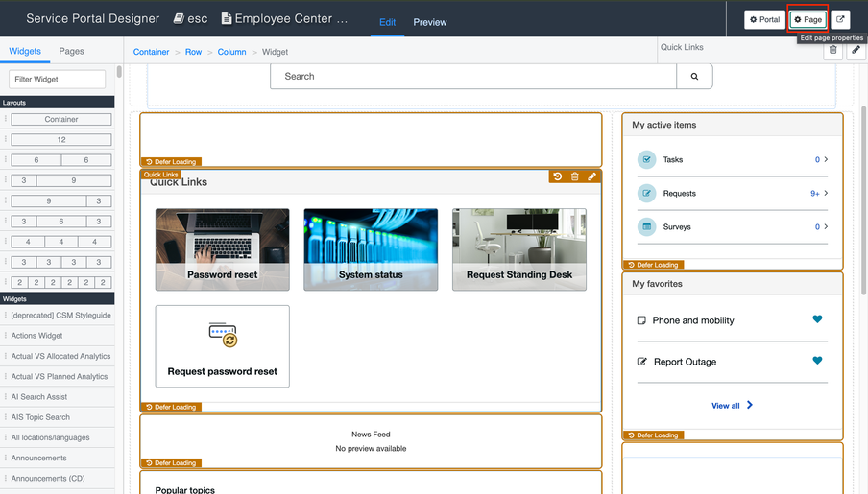This screenshot has width=868, height=494.
Task: Open page in new window icon
Action: [x=840, y=19]
